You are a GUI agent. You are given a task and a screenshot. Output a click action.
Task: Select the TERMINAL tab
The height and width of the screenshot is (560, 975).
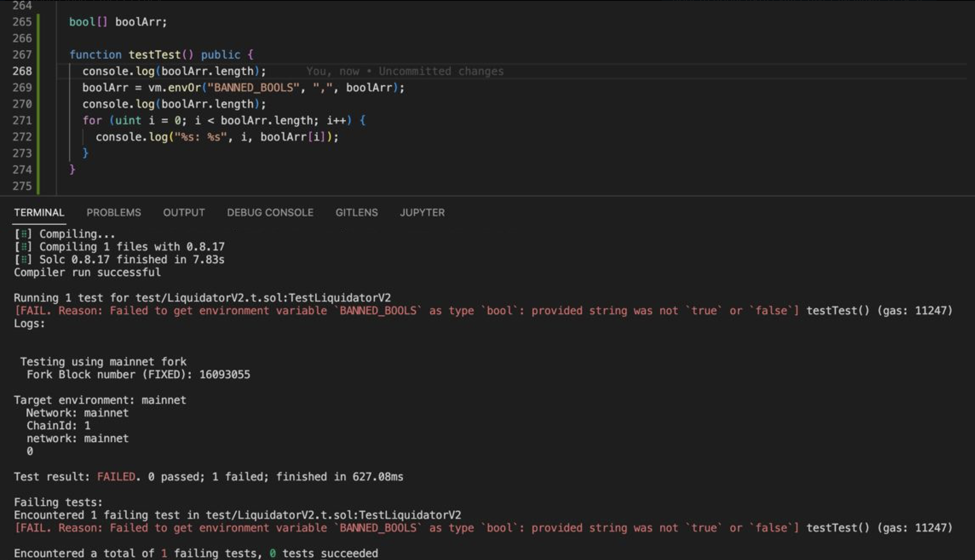pyautogui.click(x=39, y=213)
